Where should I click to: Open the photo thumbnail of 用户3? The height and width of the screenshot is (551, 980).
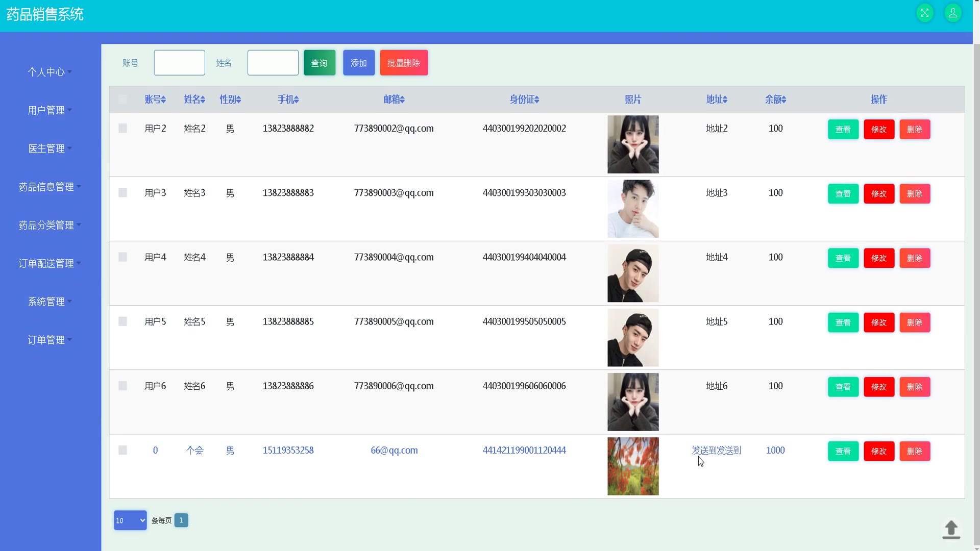point(633,209)
